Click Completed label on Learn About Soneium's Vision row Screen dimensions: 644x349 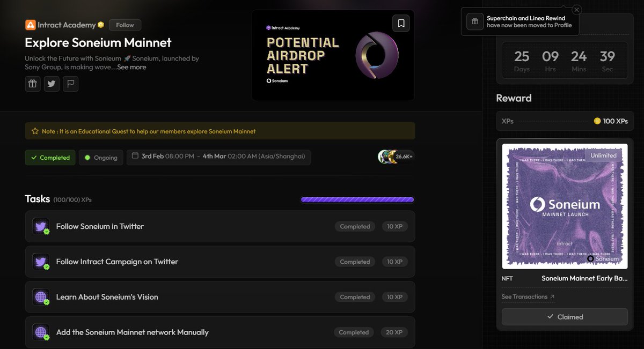coord(355,297)
